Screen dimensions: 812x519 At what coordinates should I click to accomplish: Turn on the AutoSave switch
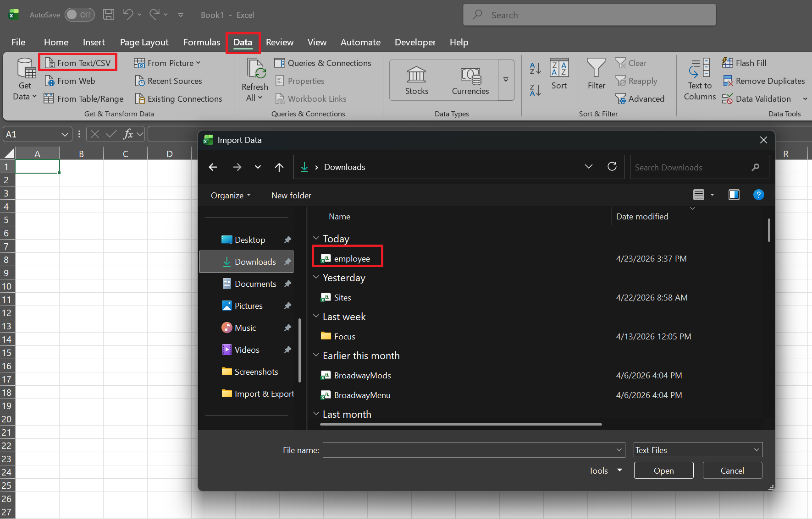point(79,15)
